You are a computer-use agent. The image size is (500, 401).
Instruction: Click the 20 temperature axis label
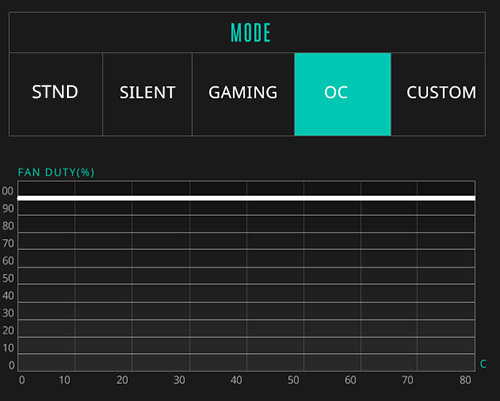122,380
